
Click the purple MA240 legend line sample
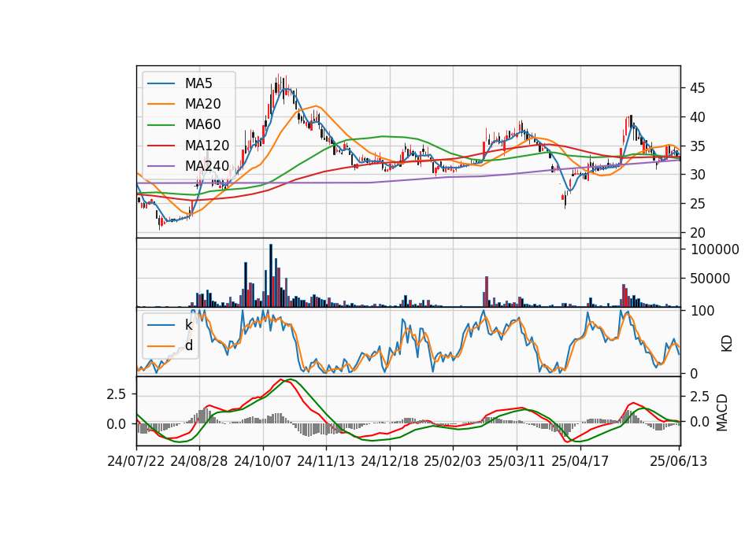161,166
